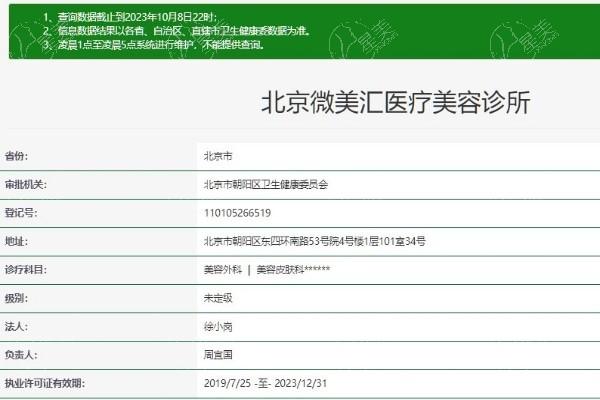Click the clinic title 北京微美汇医疗美容诊所

click(x=394, y=103)
